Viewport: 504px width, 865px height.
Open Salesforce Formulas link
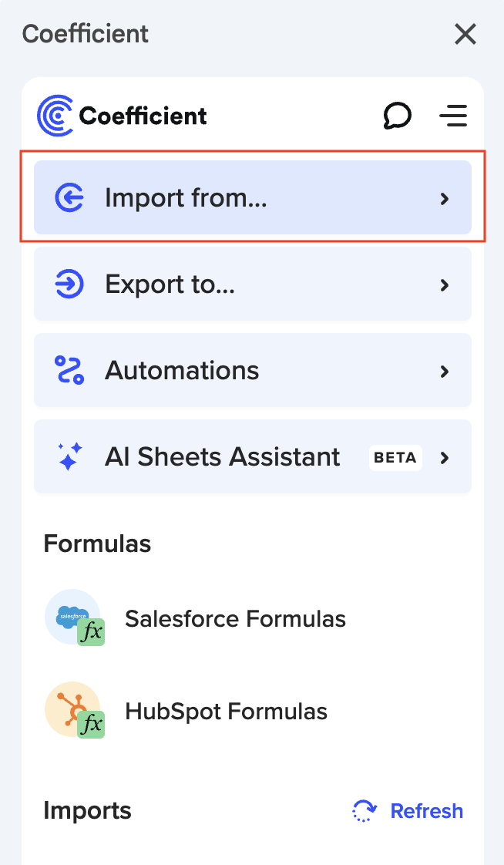[x=235, y=618]
